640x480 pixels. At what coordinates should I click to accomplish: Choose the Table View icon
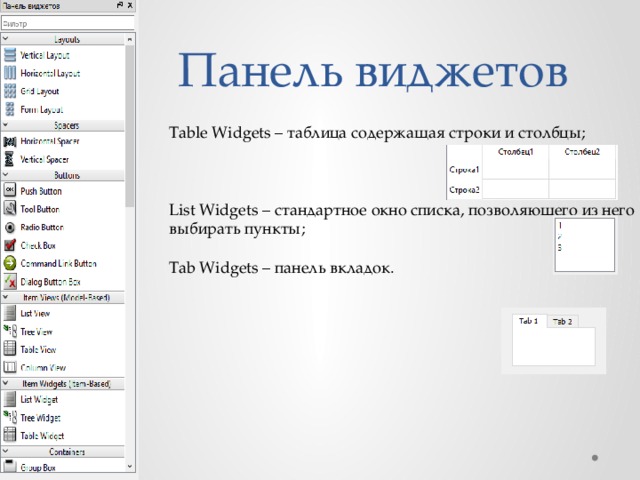(10, 349)
